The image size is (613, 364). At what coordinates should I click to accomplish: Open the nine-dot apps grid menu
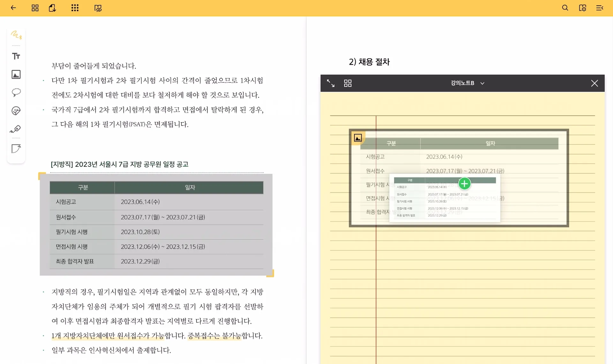tap(75, 8)
